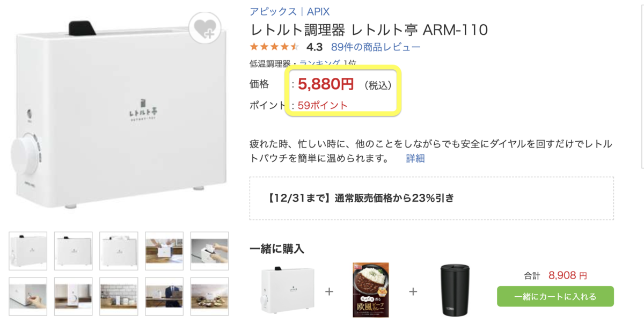Click the アピックス｜APIX brand link
The image size is (644, 322).
point(290,11)
